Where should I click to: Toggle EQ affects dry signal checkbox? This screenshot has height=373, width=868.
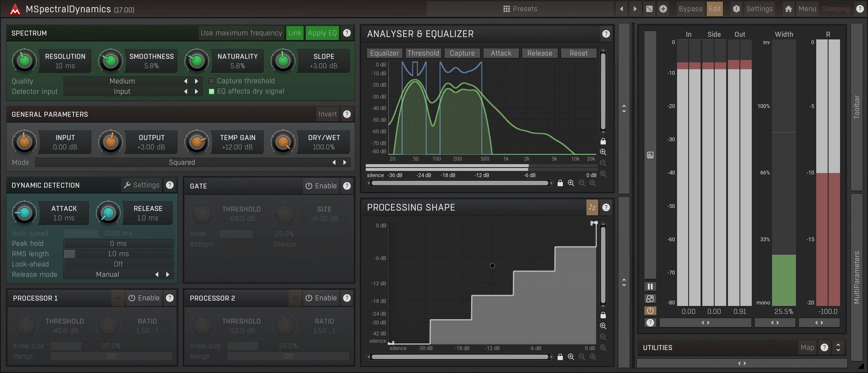click(x=212, y=91)
